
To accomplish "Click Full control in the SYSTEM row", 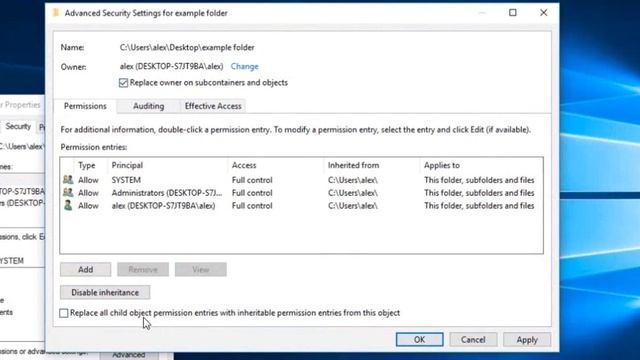I will point(252,180).
